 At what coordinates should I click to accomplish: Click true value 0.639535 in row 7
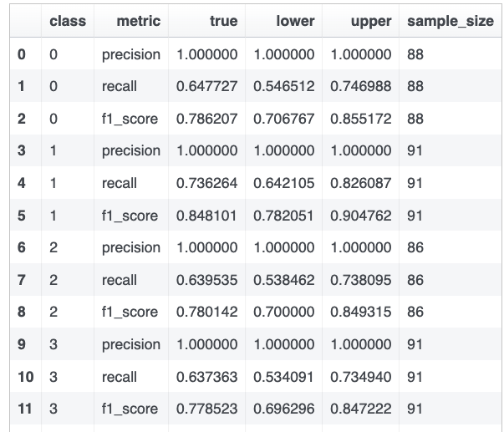click(206, 280)
